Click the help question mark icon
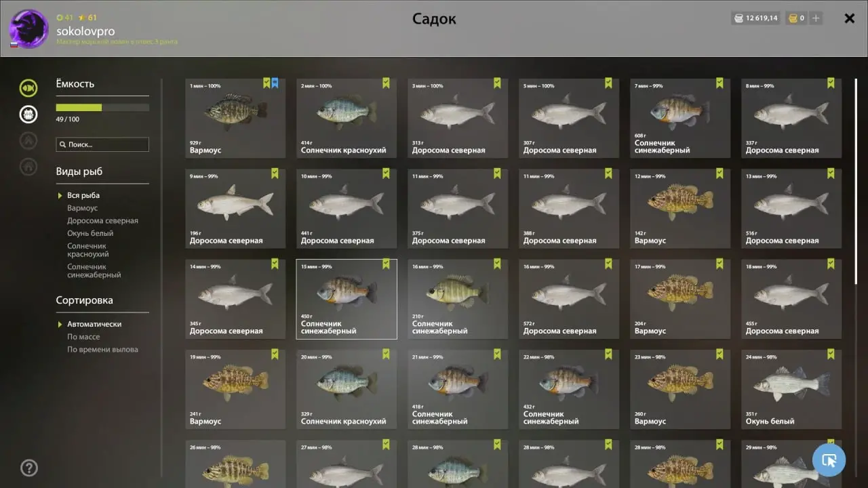The image size is (868, 488). (29, 468)
